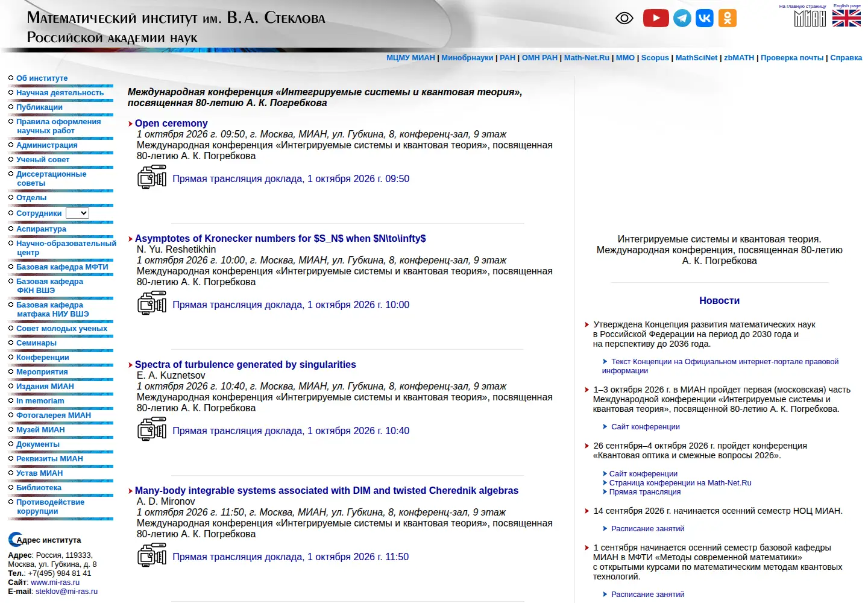Click the Новости heading link

719,300
